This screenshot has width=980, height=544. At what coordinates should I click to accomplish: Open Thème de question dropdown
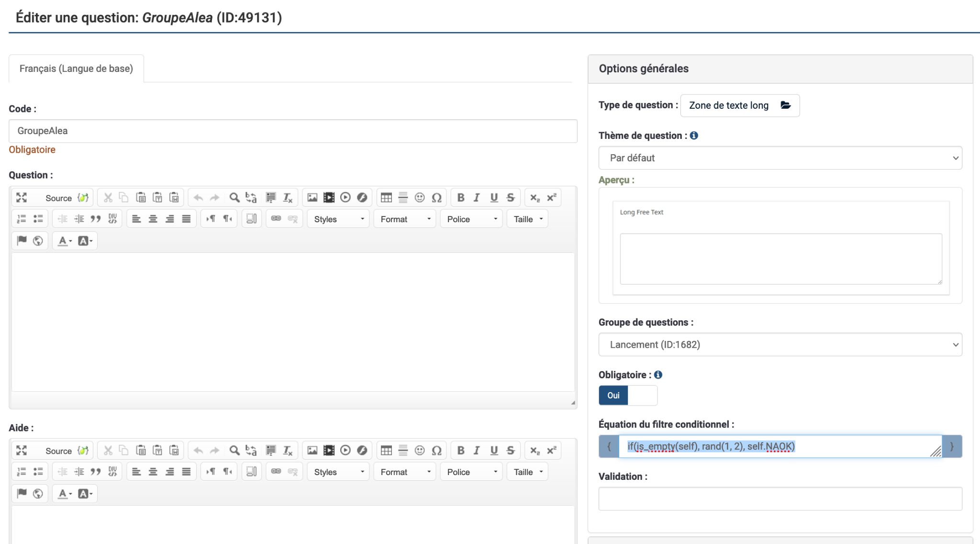[x=780, y=158]
